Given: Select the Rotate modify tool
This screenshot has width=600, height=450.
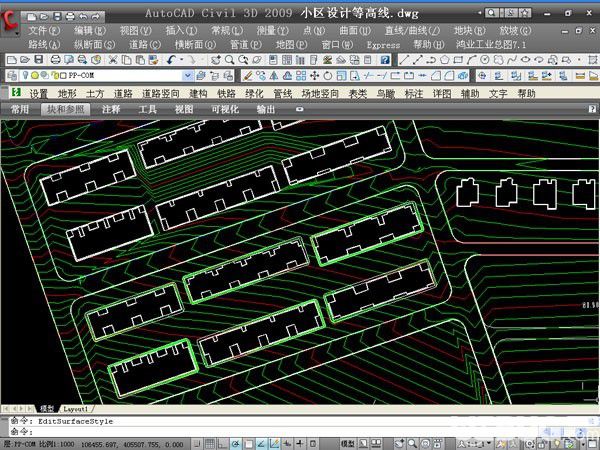Looking at the screenshot, I should pyautogui.click(x=328, y=75).
